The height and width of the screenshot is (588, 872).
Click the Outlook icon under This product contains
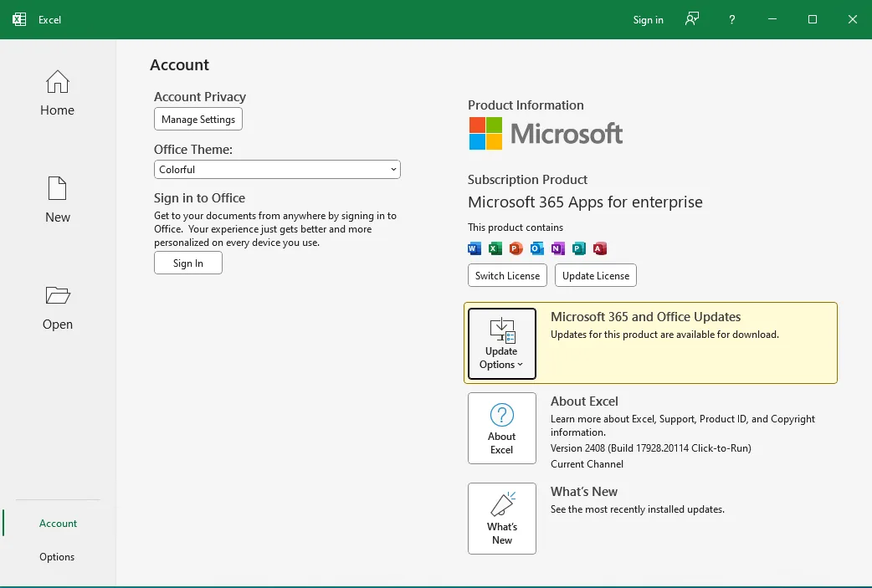click(536, 248)
